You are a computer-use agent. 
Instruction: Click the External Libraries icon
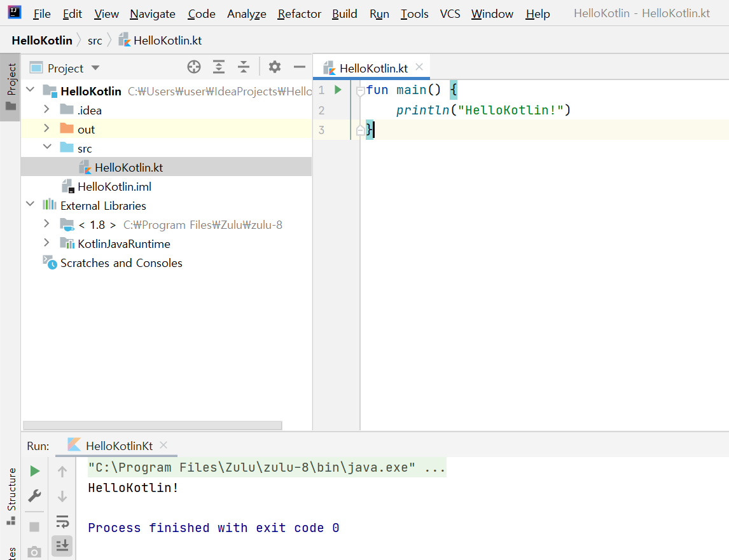pyautogui.click(x=49, y=204)
